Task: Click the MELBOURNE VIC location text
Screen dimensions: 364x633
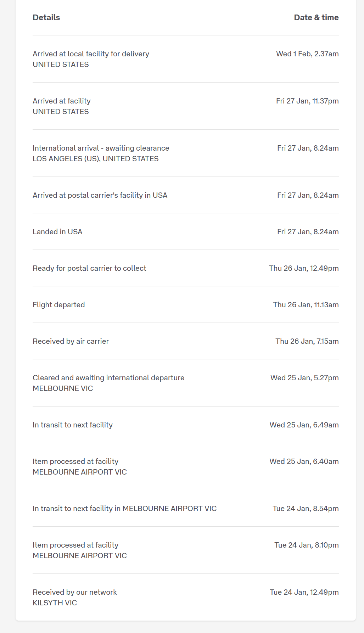Action: tap(63, 388)
